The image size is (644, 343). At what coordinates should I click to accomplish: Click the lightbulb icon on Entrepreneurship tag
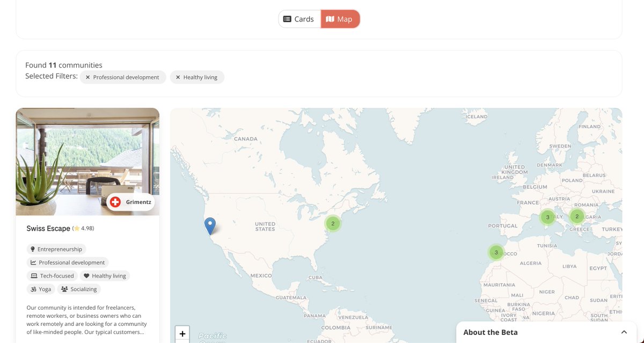coord(33,249)
